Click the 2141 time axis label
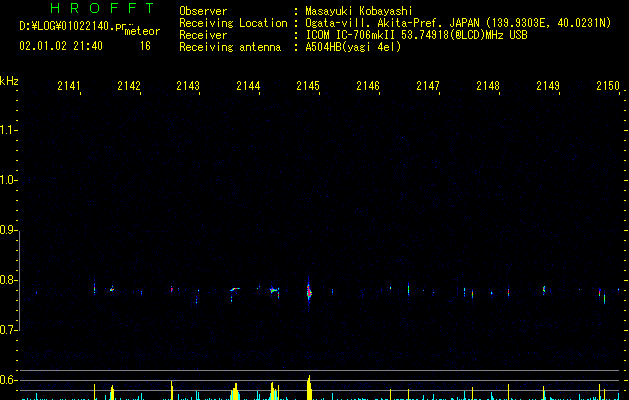The image size is (629, 400). (x=69, y=85)
